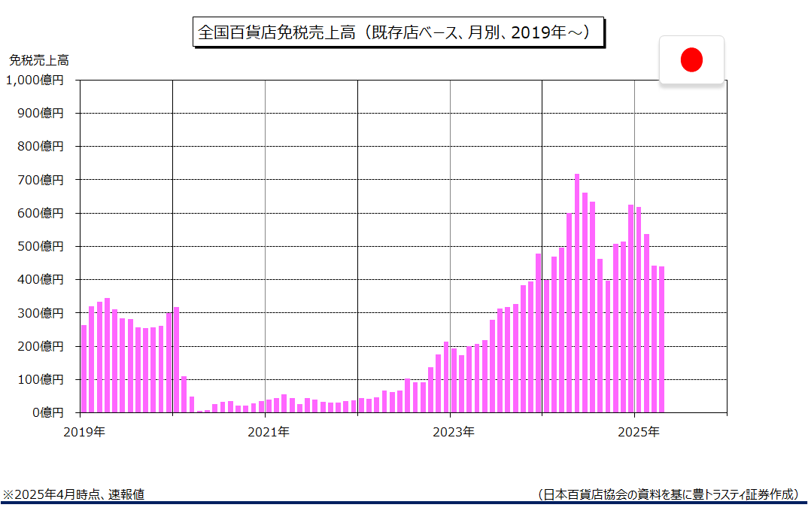Select the 免税売上高 axis title

pyautogui.click(x=38, y=60)
